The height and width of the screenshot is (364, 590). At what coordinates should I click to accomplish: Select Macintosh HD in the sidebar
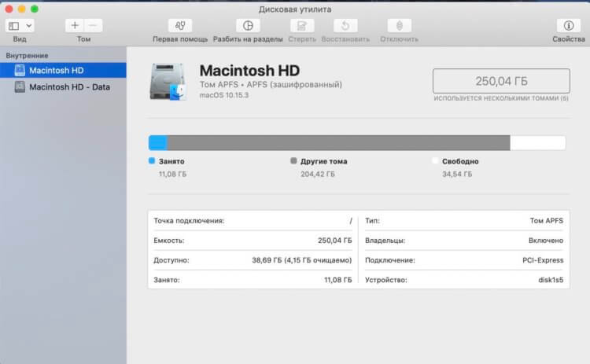click(63, 70)
